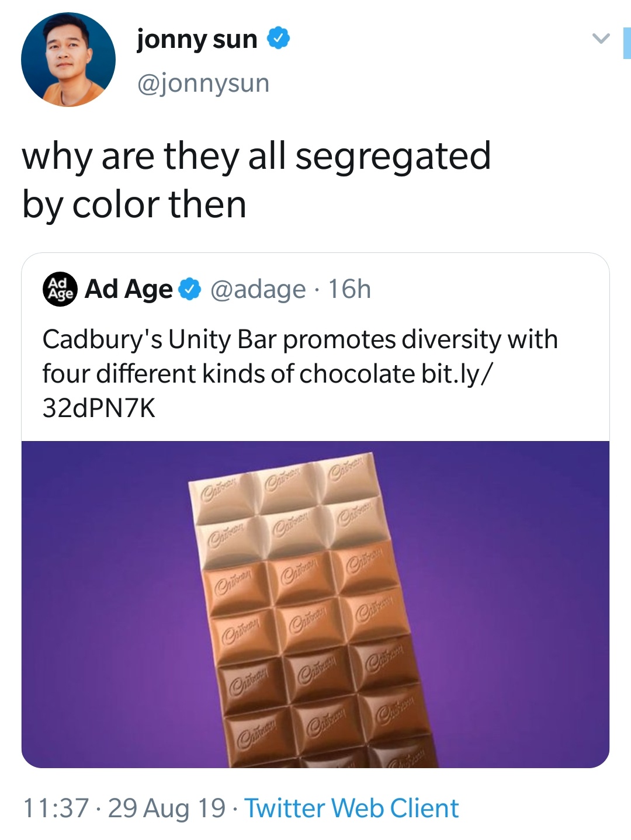Select jonny sun's display name
Viewport: 631px width, 840px height.
pos(196,39)
